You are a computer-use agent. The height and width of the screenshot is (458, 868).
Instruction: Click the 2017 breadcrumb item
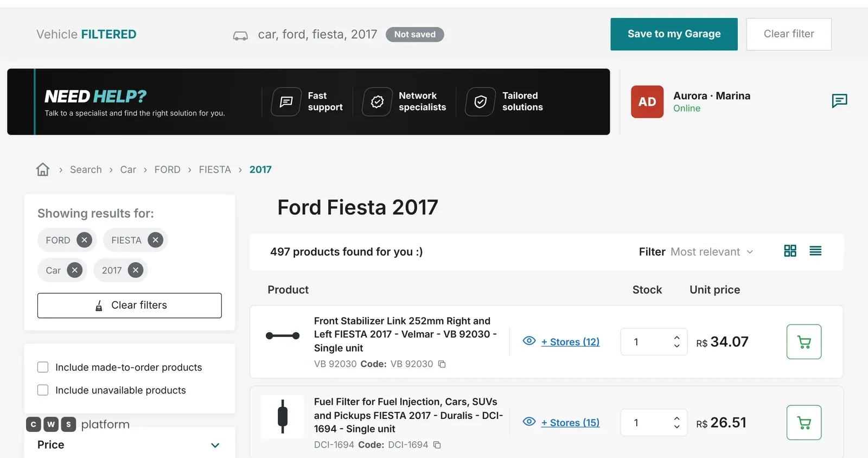point(260,169)
